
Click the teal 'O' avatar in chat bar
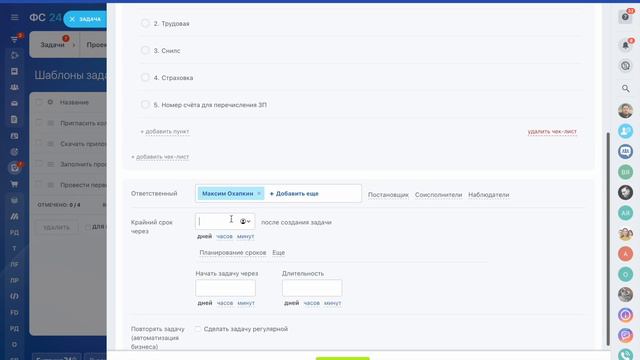(x=625, y=274)
